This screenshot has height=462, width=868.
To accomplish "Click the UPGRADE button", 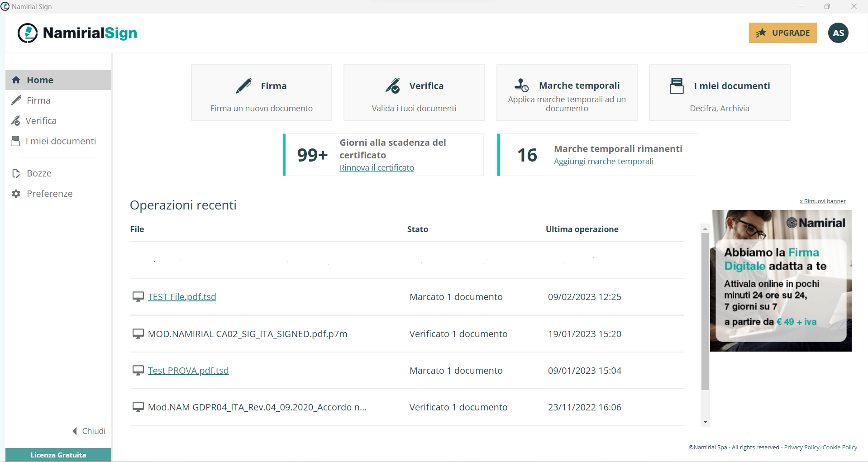I will click(782, 33).
